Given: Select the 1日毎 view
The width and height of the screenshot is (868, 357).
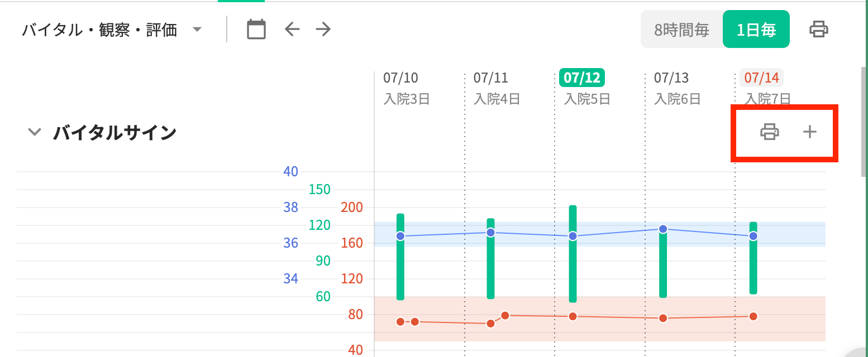Looking at the screenshot, I should (756, 30).
